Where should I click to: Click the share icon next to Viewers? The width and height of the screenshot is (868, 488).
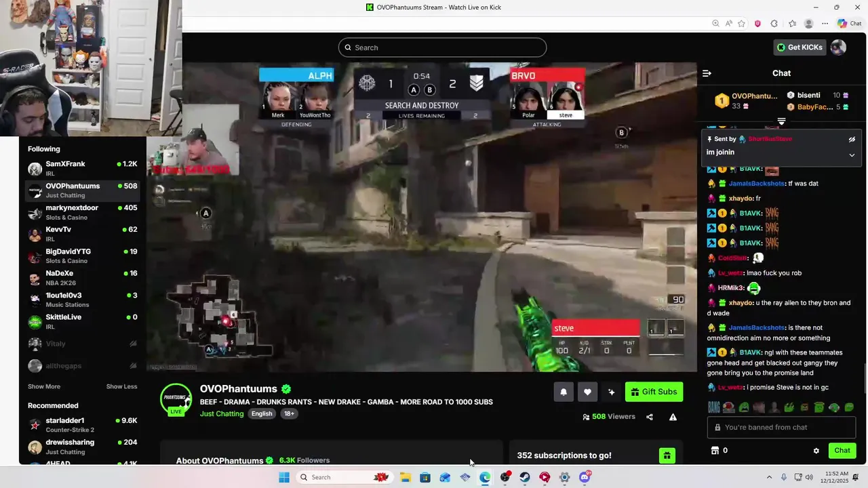(x=650, y=417)
